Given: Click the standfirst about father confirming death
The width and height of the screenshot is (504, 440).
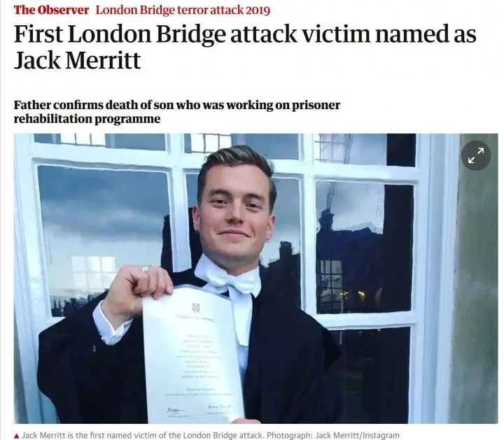Looking at the screenshot, I should [x=177, y=112].
